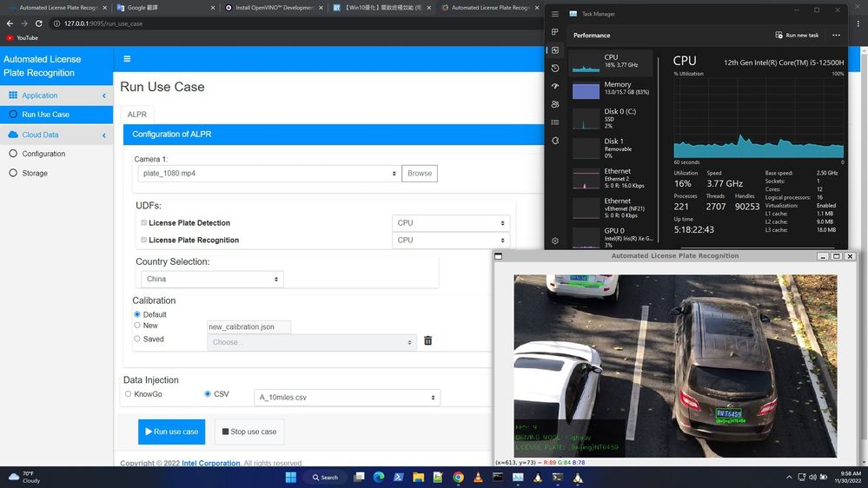Show hidden system tray icons

pyautogui.click(x=789, y=477)
